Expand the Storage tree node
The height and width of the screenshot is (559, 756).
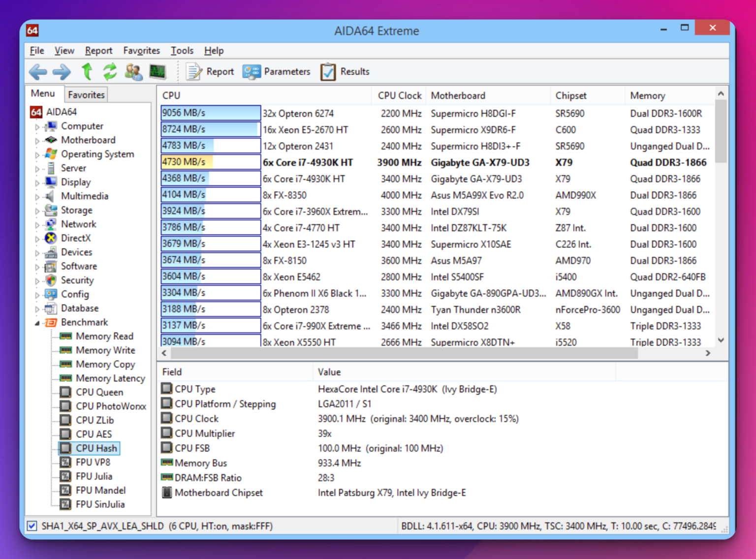[37, 210]
